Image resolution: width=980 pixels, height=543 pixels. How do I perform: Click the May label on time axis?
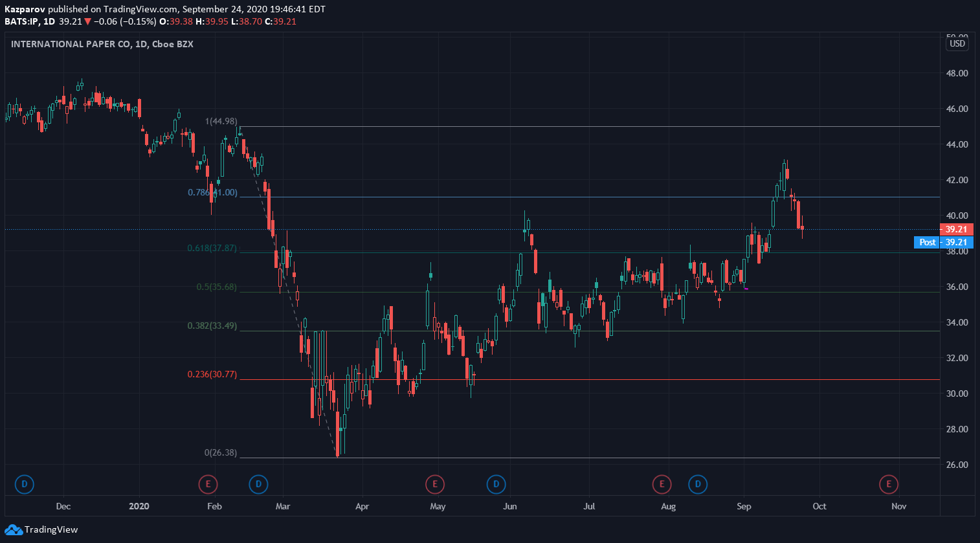click(x=438, y=507)
